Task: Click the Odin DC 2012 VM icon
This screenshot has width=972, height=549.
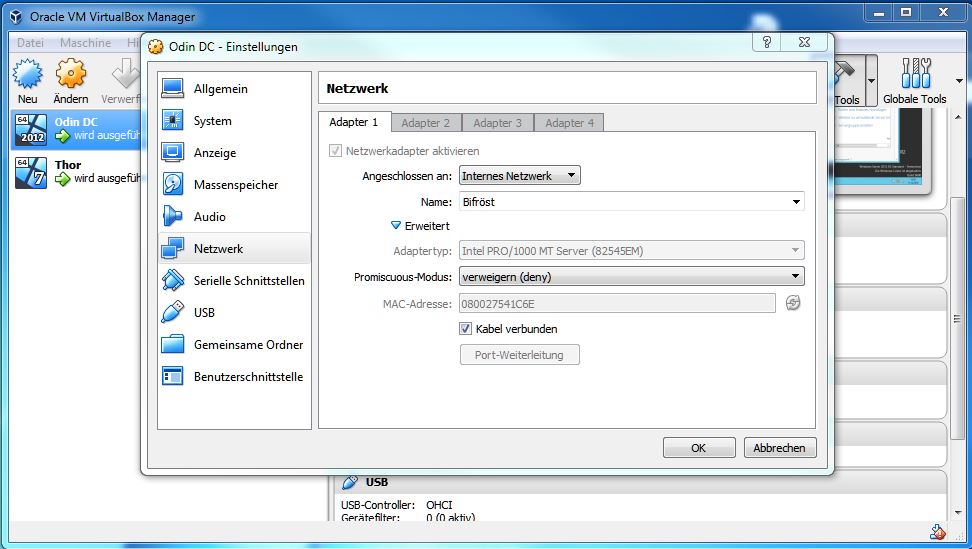Action: [31, 130]
